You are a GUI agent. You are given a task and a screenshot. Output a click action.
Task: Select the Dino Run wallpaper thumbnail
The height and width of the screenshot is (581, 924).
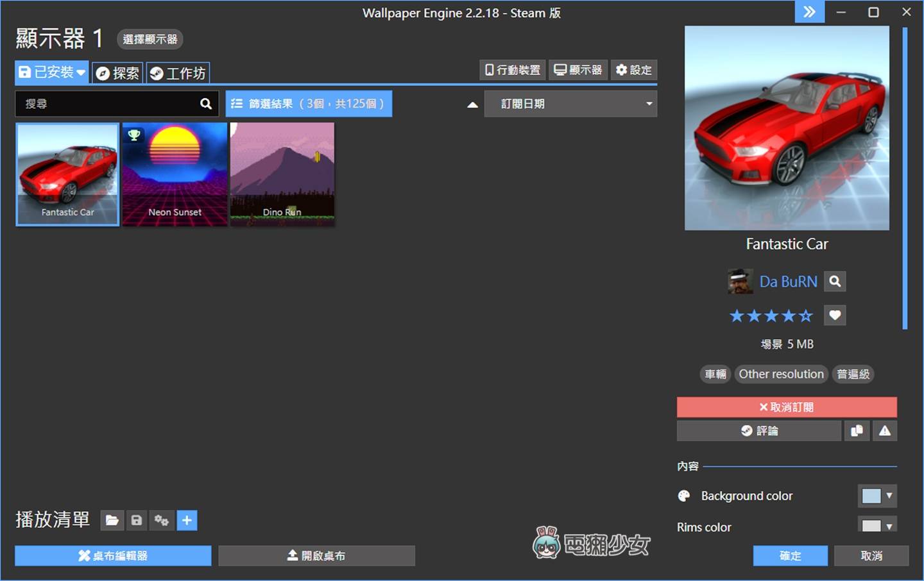click(x=282, y=174)
